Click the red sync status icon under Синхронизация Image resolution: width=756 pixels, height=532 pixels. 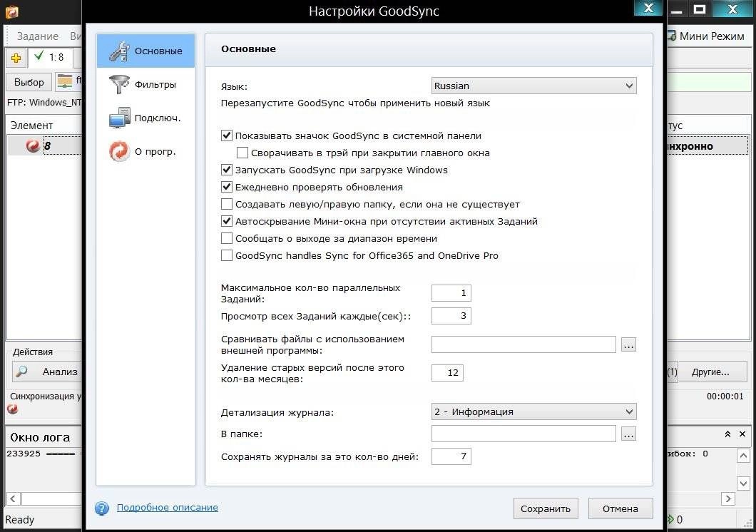coord(13,409)
